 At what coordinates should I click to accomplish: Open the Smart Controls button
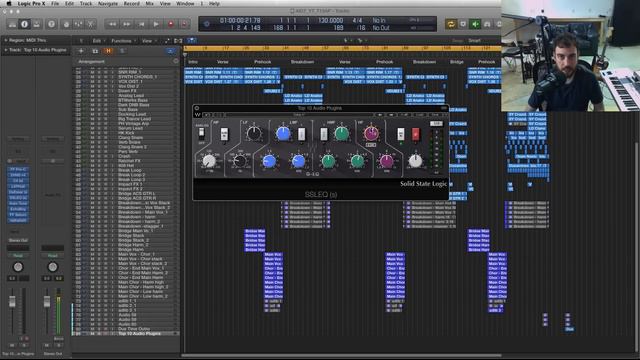66,24
